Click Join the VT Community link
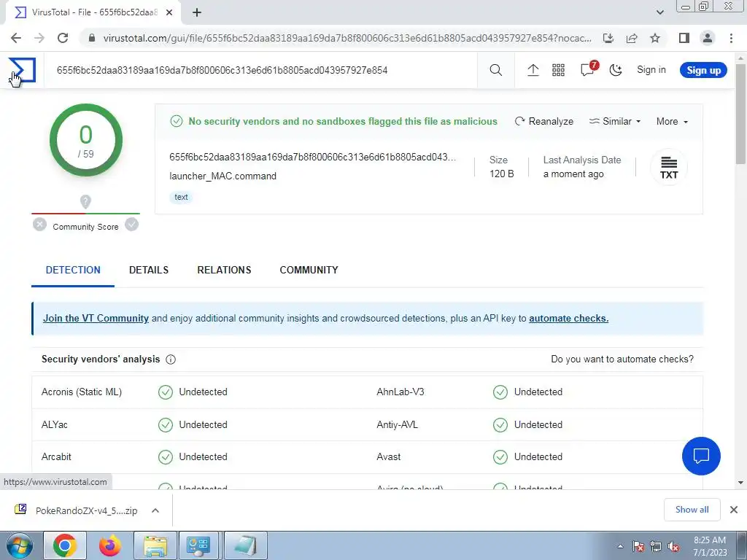Viewport: 747px width, 560px height. (x=96, y=318)
